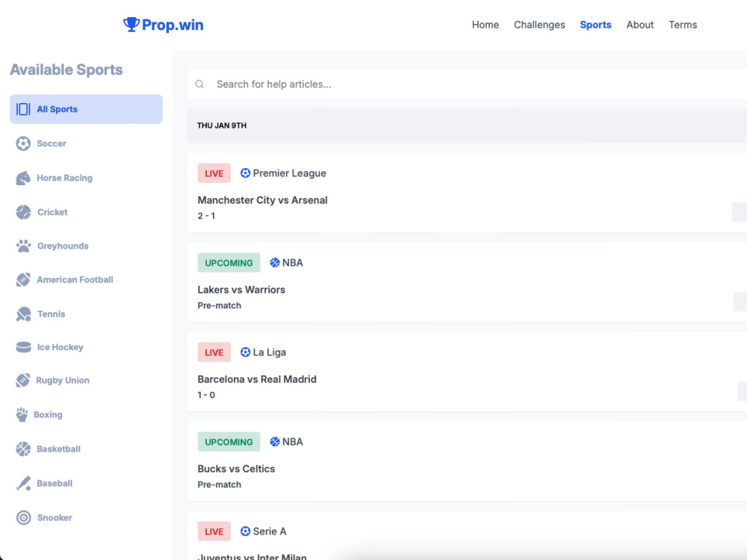The width and height of the screenshot is (747, 560).
Task: Click the Serie A league label
Action: click(270, 532)
